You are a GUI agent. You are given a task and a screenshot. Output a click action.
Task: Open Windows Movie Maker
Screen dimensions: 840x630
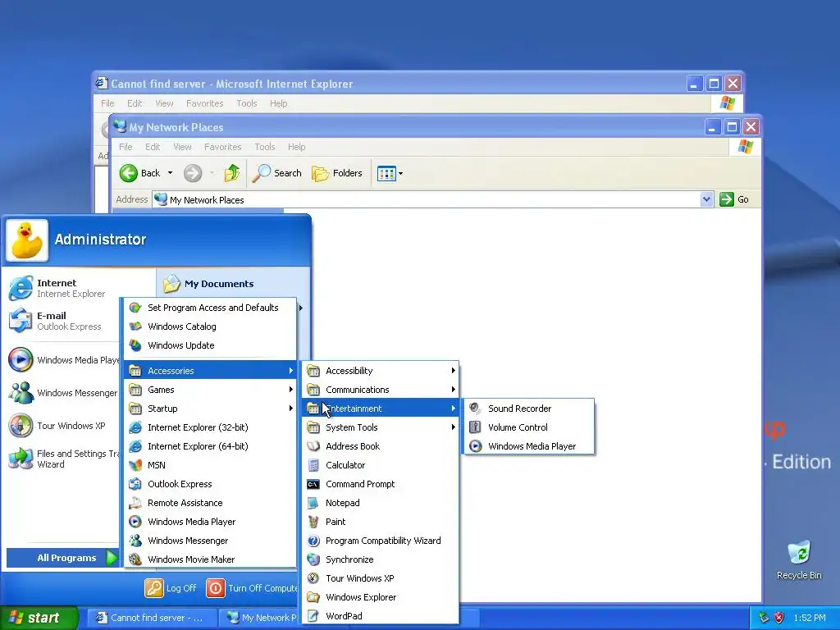[x=210, y=559]
